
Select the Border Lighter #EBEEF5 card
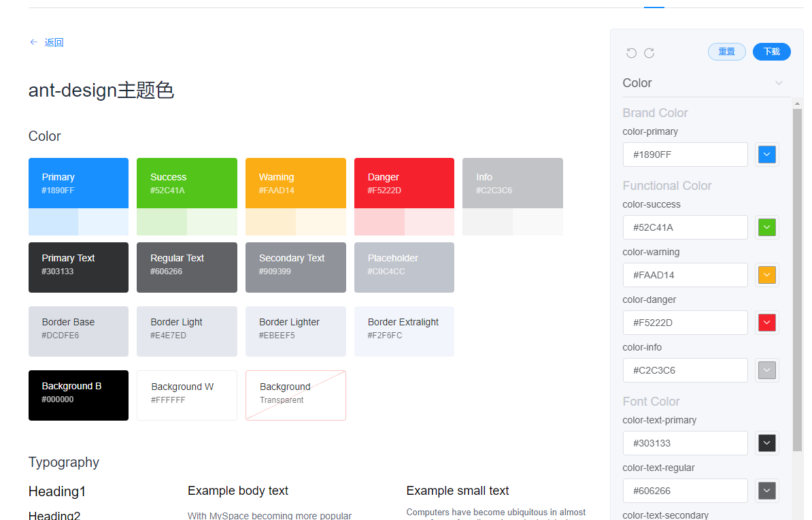tap(296, 331)
